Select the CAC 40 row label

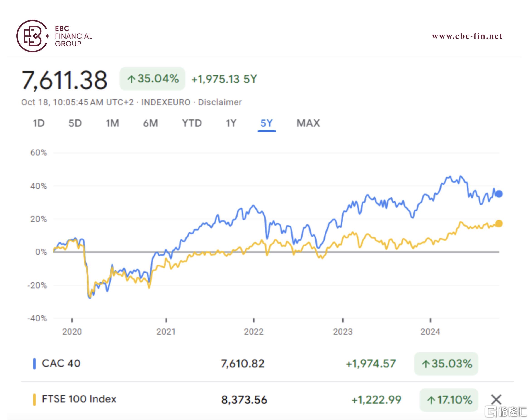click(61, 363)
